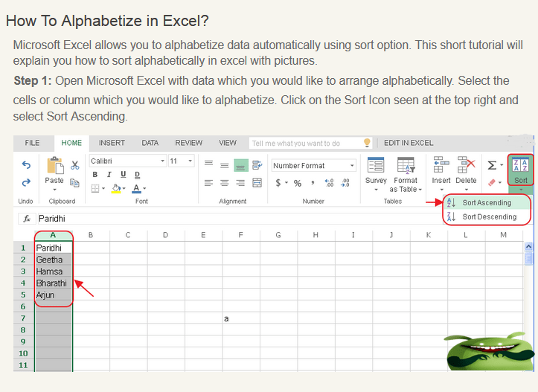Click the Paste clipboard icon
This screenshot has width=538, height=392.
pos(54,165)
